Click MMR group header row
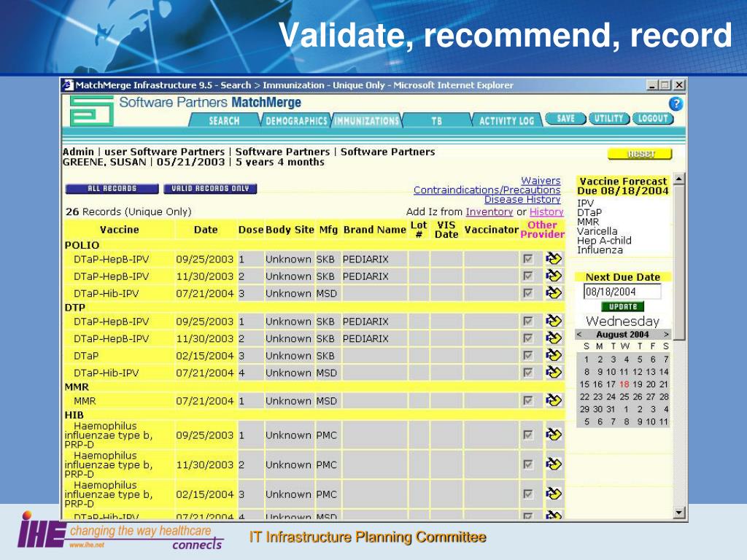This screenshot has width=747, height=560. (314, 386)
